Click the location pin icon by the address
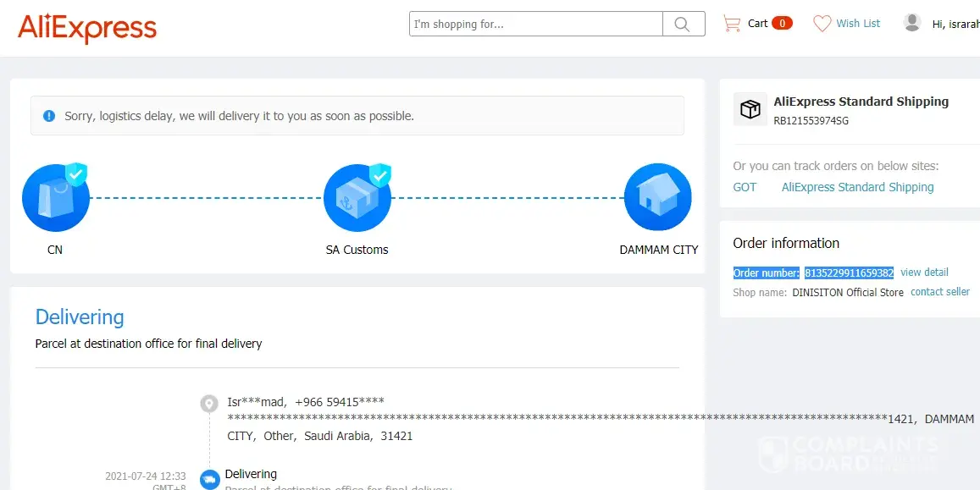This screenshot has height=490, width=980. tap(208, 403)
